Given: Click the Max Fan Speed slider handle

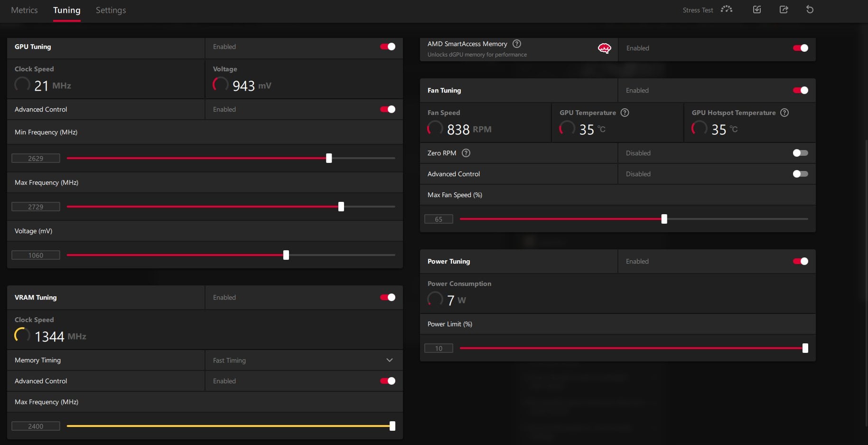Looking at the screenshot, I should click(664, 219).
